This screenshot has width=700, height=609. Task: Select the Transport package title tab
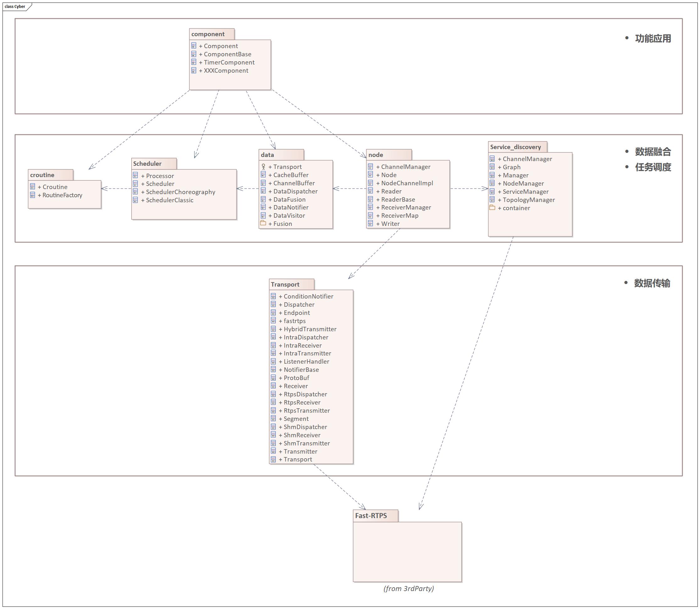click(x=292, y=284)
